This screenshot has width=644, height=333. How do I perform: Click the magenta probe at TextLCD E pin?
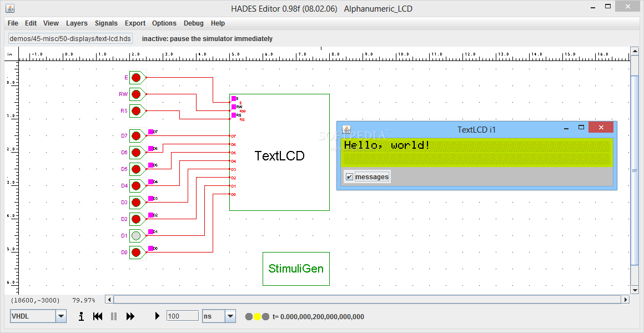[x=234, y=99]
